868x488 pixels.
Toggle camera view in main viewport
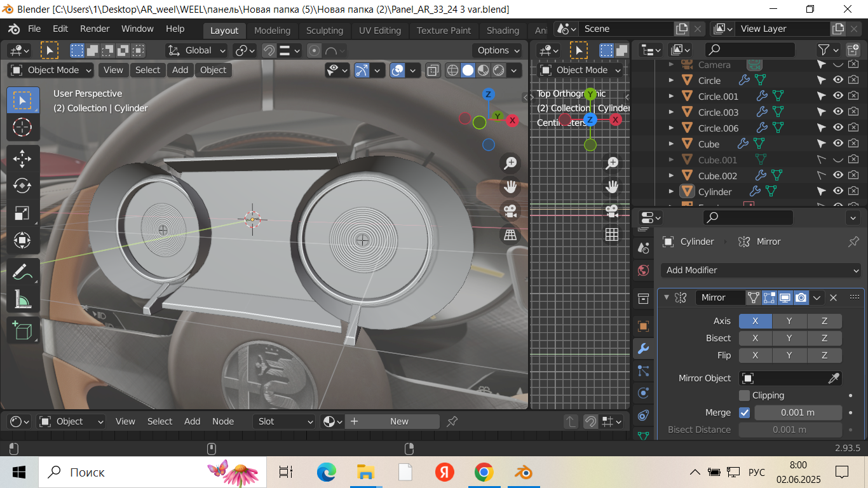tap(510, 210)
